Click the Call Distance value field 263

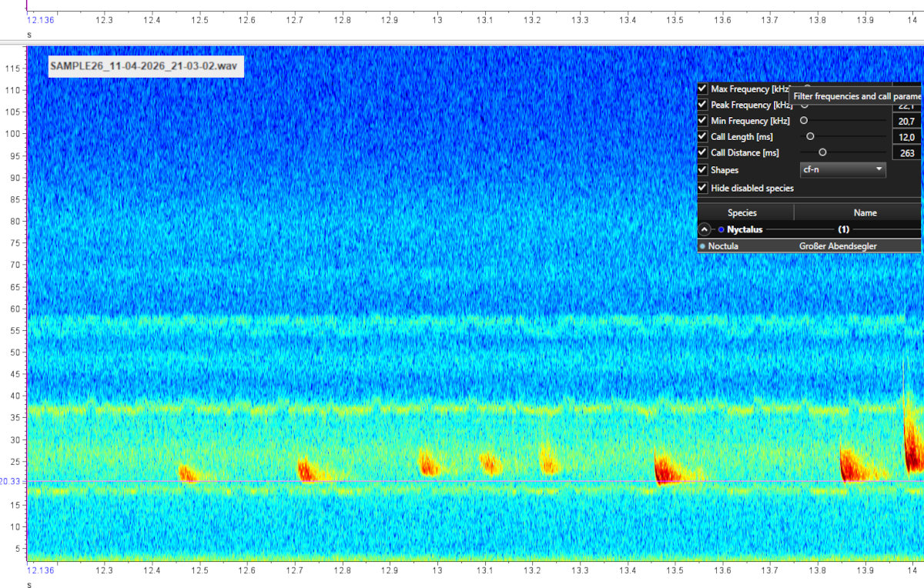906,153
